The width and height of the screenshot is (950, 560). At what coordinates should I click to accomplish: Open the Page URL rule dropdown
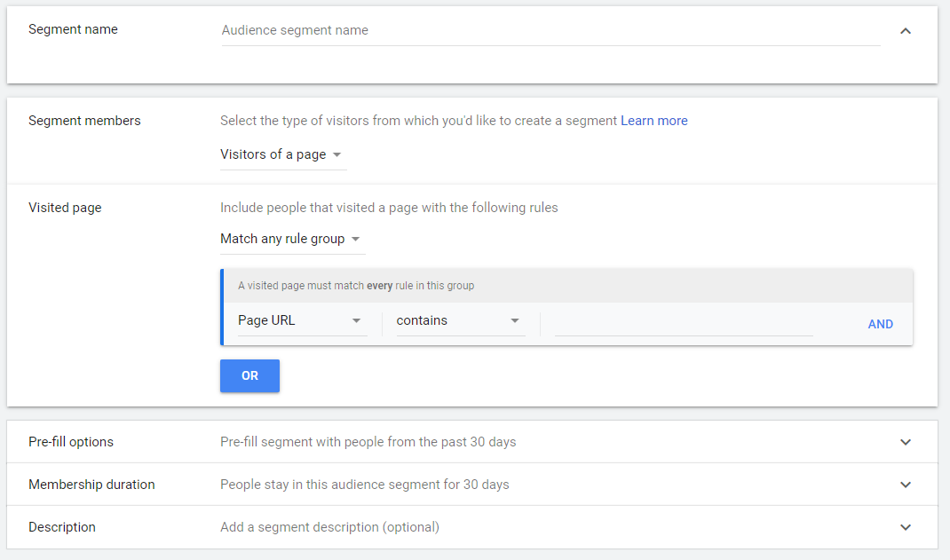pos(301,320)
